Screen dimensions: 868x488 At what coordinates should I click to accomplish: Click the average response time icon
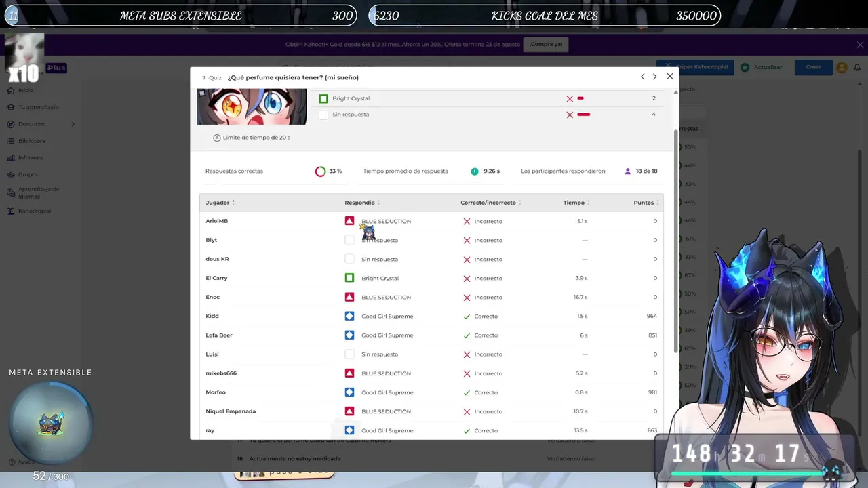(475, 171)
